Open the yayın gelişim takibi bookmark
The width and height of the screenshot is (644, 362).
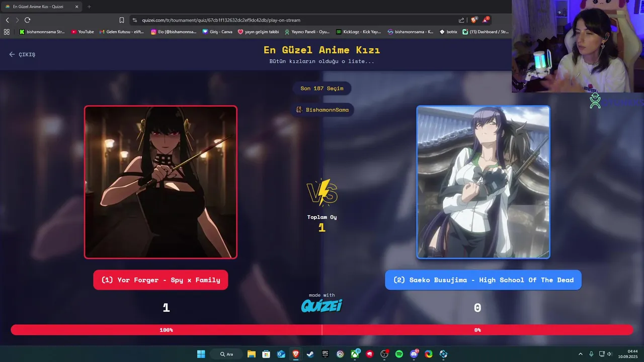(258, 32)
